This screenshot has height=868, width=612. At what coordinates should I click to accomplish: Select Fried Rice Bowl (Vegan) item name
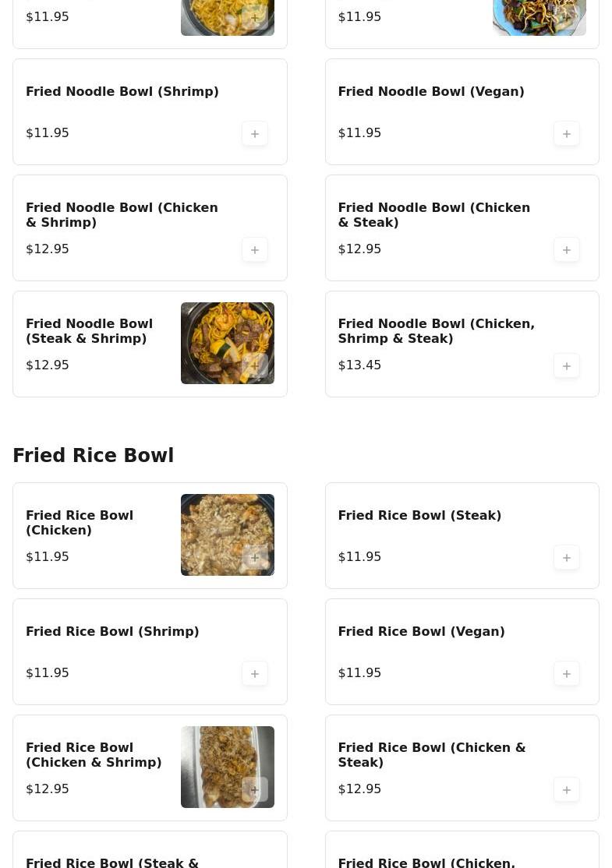point(421,632)
